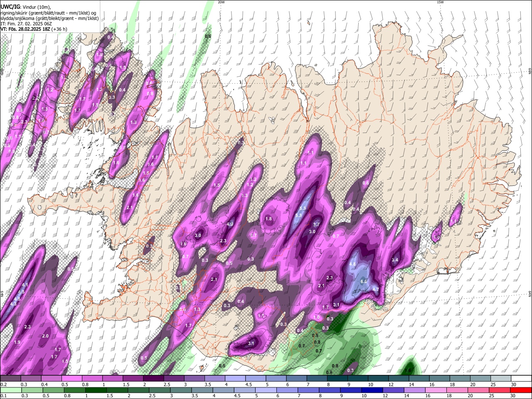Screen dimensions: 532x399
Task: Click the 4.8 precipitation value on the map
Action: click(353, 264)
